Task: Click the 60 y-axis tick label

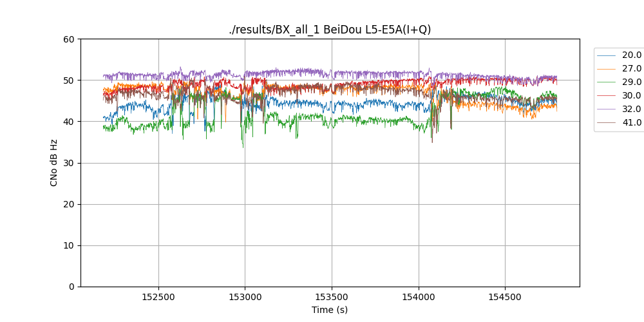Action: pyautogui.click(x=70, y=39)
